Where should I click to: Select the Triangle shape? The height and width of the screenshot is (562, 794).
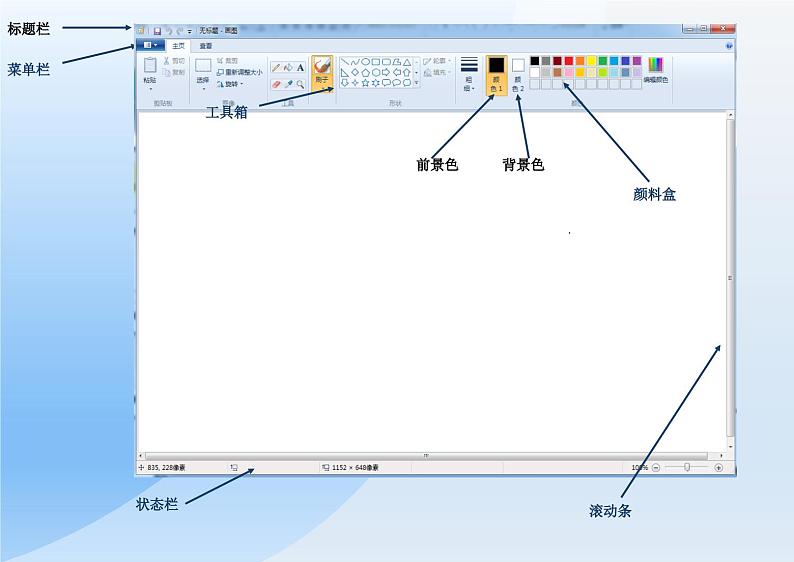tap(407, 62)
